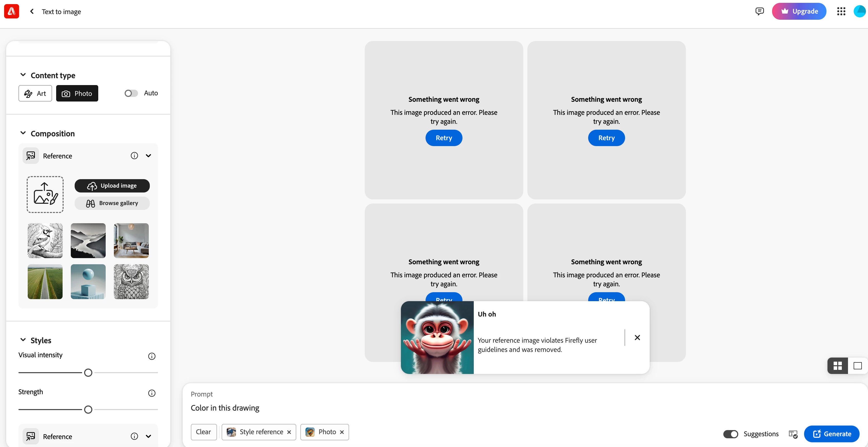
Task: Disable the Suggestions toggle
Action: [731, 434]
